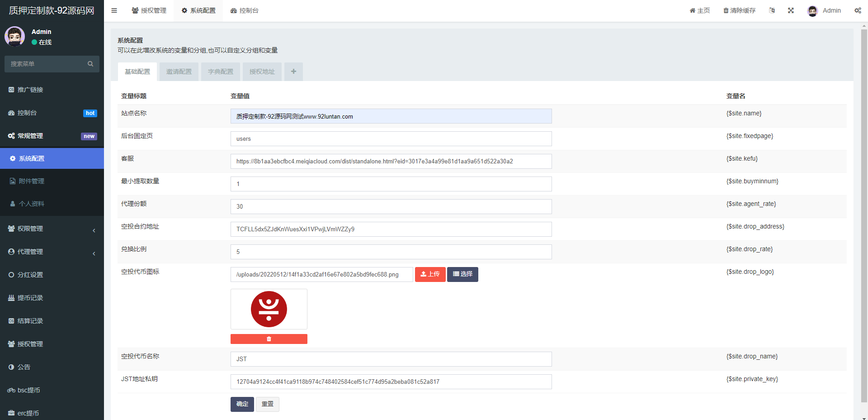The height and width of the screenshot is (420, 868).
Task: Delete the token logo with trash icon
Action: 269,339
